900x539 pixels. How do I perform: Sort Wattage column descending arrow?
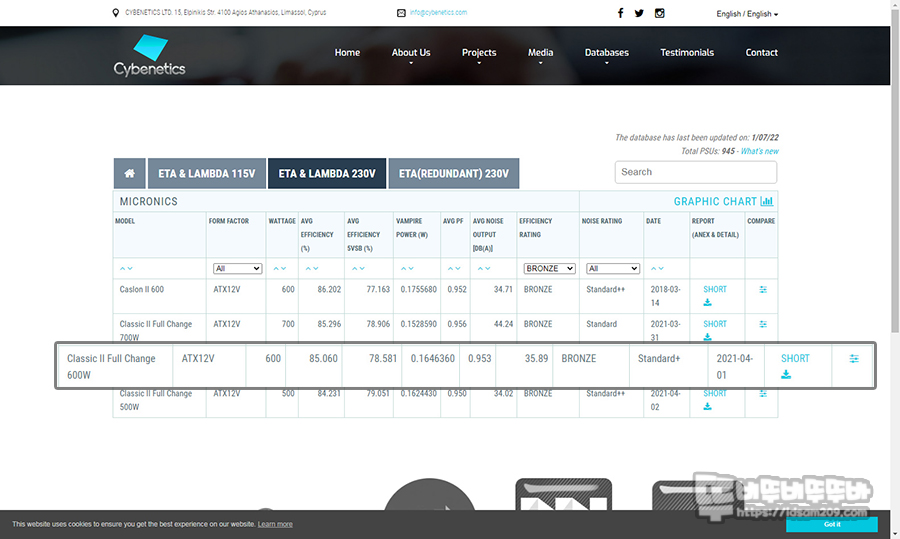284,269
